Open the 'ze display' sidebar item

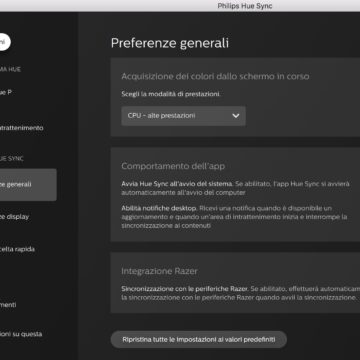14,217
